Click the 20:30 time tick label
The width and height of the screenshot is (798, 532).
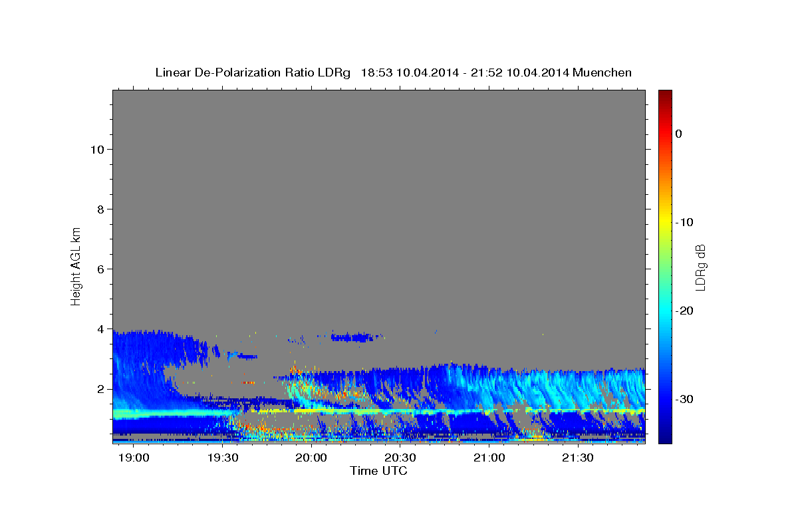click(x=400, y=458)
